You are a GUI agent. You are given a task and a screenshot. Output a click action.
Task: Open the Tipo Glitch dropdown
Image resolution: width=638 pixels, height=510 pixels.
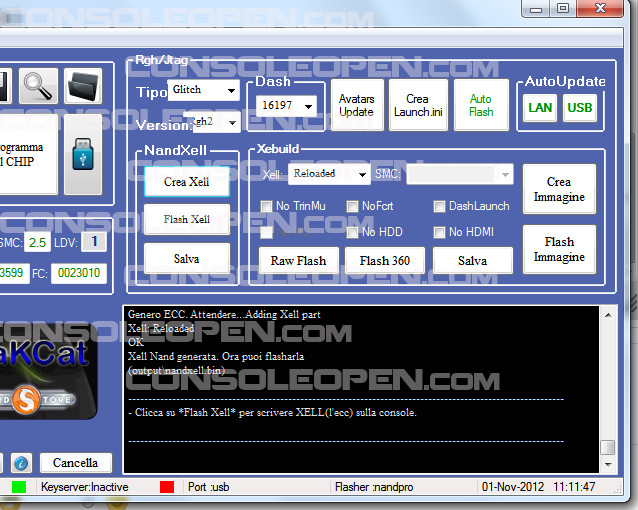point(203,90)
